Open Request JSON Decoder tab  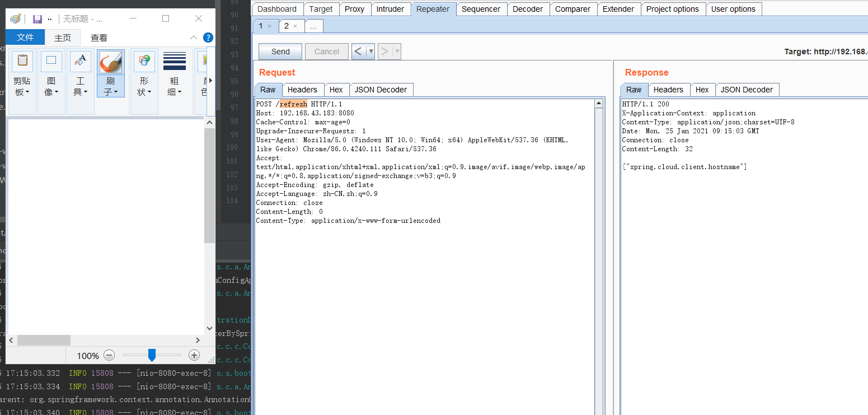pyautogui.click(x=381, y=90)
